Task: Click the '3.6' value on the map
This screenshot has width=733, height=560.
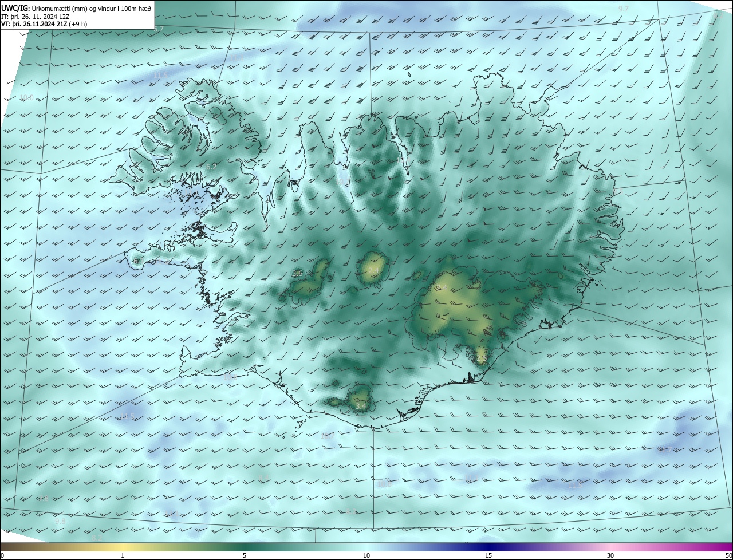Action: [x=297, y=274]
